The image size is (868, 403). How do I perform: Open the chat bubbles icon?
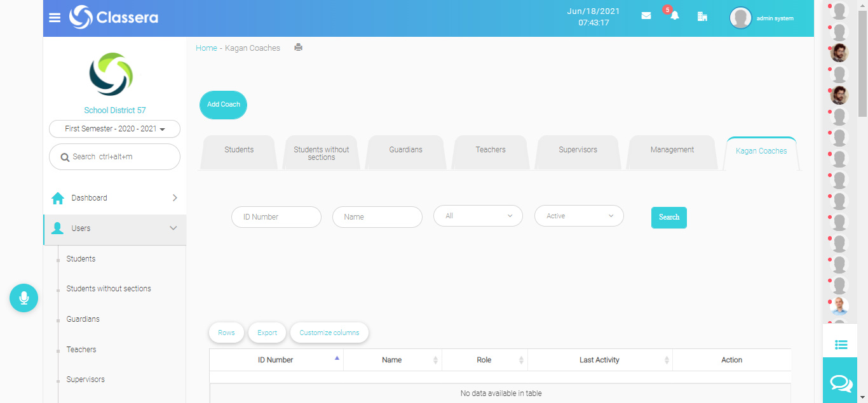841,383
